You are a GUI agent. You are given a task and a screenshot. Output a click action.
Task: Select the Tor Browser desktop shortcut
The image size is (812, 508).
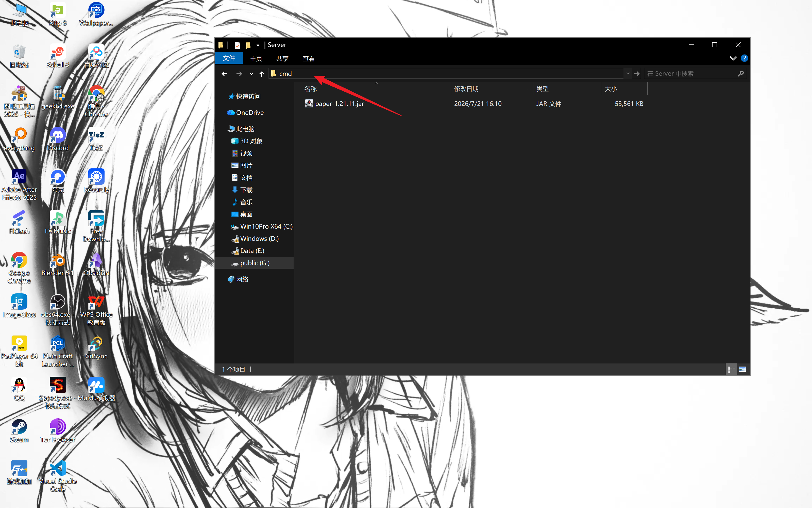[58, 431]
